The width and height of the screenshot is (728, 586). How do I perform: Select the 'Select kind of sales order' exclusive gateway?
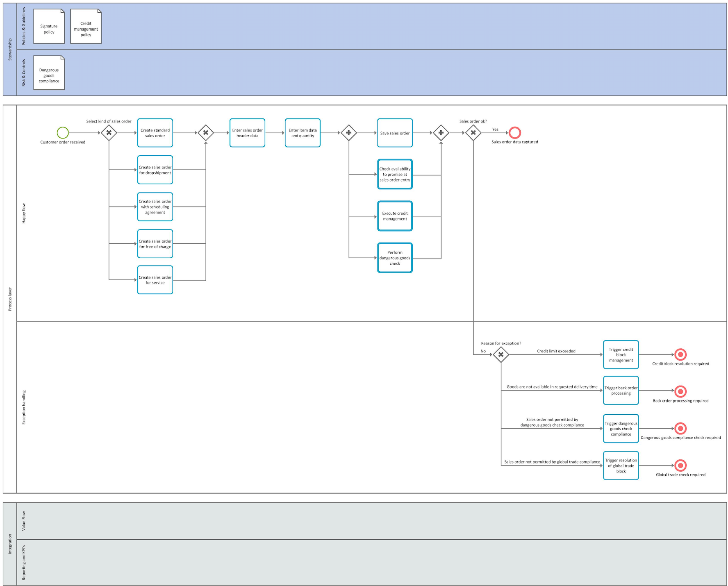click(x=109, y=133)
